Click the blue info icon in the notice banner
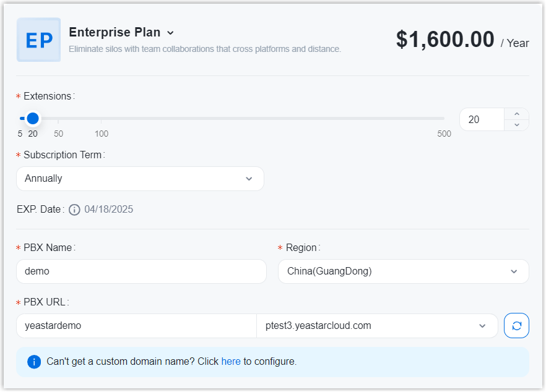 [x=34, y=362]
